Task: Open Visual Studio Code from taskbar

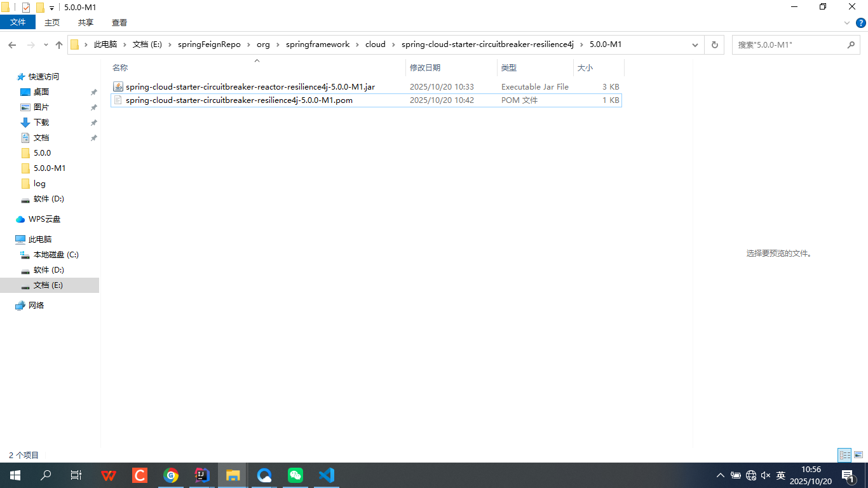Action: pos(327,475)
